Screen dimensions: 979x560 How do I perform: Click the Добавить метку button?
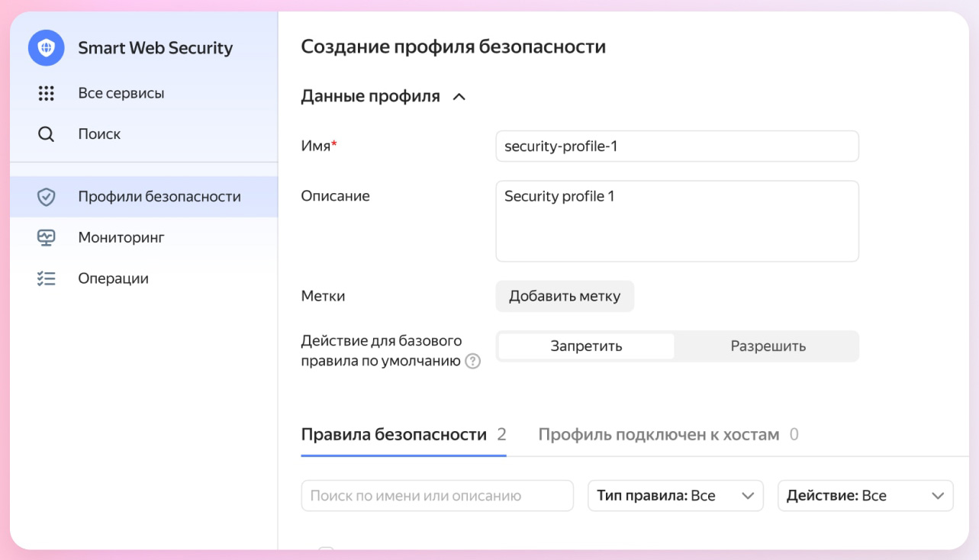point(565,296)
